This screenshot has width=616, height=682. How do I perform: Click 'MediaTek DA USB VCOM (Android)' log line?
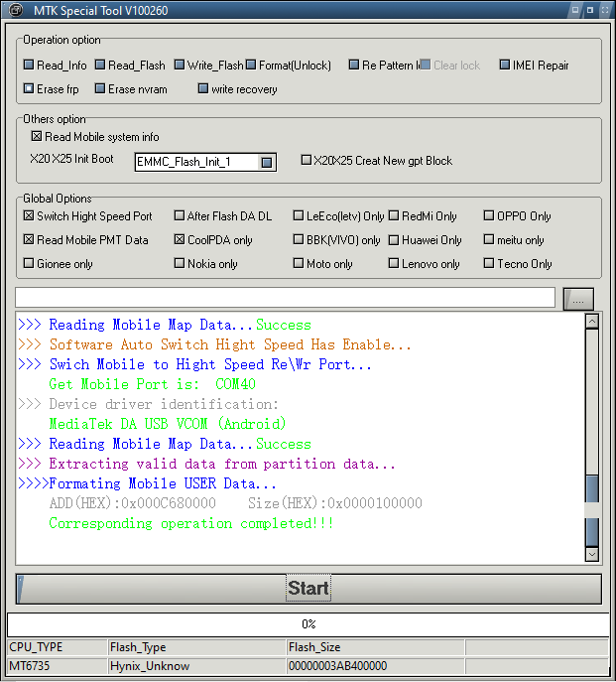[168, 424]
